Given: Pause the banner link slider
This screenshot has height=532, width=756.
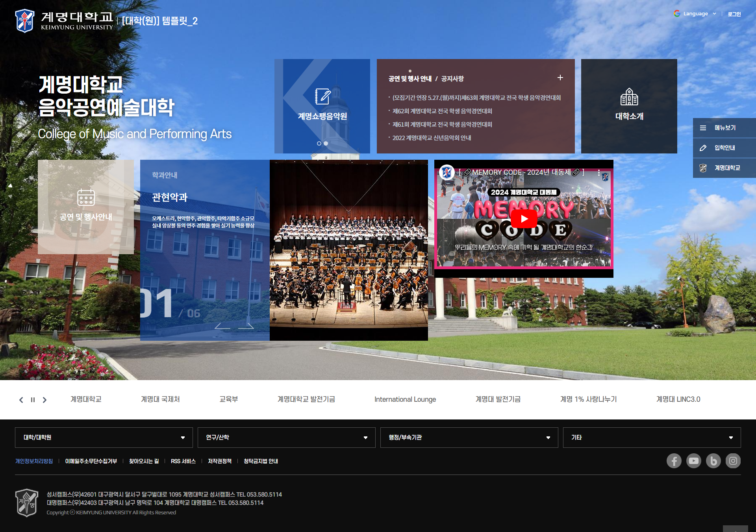Looking at the screenshot, I should tap(33, 400).
